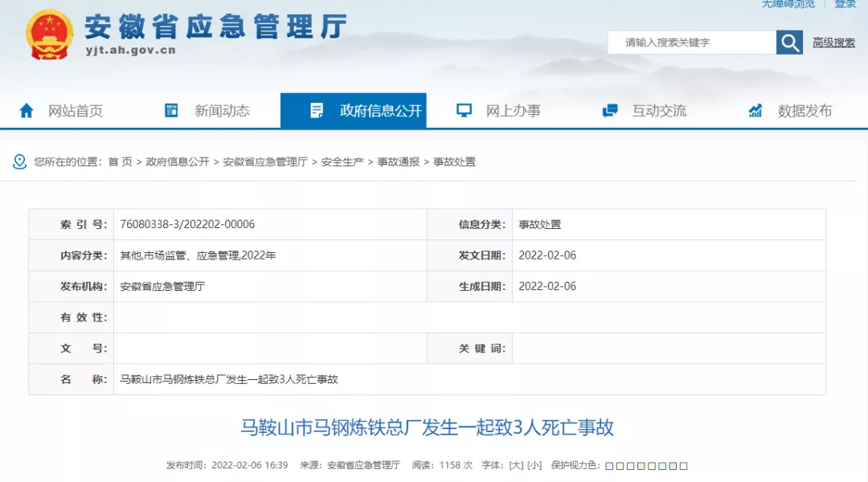
Task: Click the 事故处置 value in 信息分类 row
Action: pos(540,224)
